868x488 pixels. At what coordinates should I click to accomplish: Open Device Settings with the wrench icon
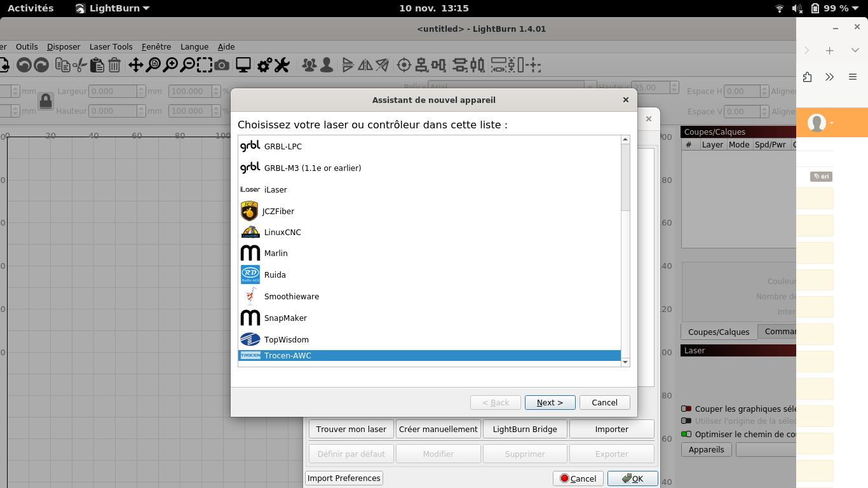[280, 65]
